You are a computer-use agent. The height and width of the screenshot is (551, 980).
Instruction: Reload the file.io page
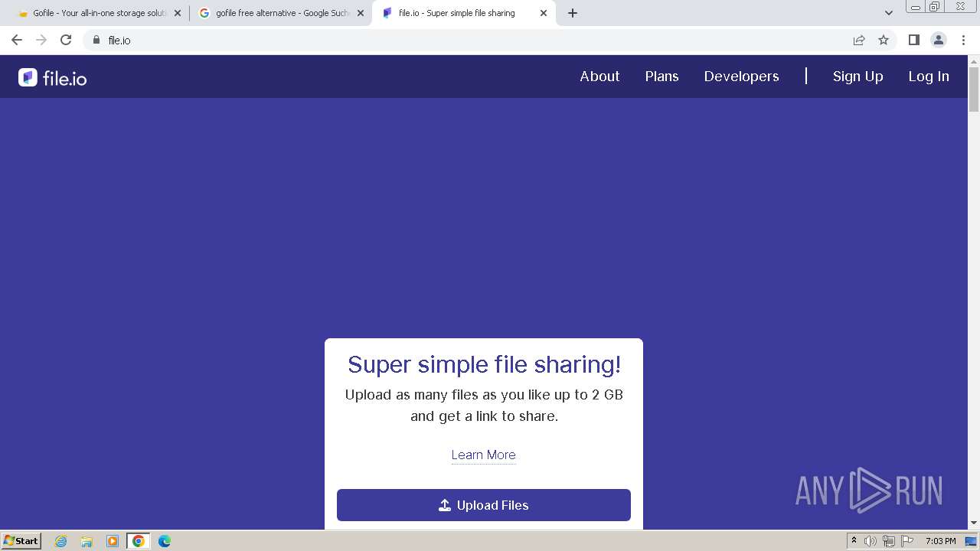(66, 40)
